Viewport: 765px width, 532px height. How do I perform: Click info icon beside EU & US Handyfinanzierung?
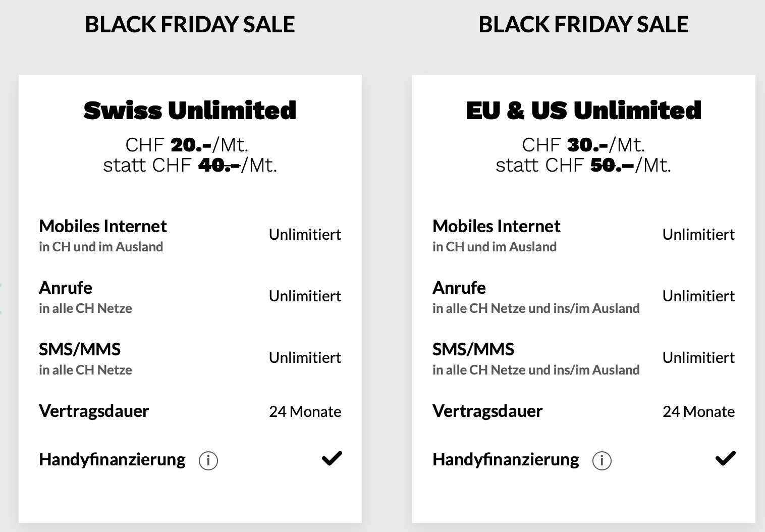point(602,460)
